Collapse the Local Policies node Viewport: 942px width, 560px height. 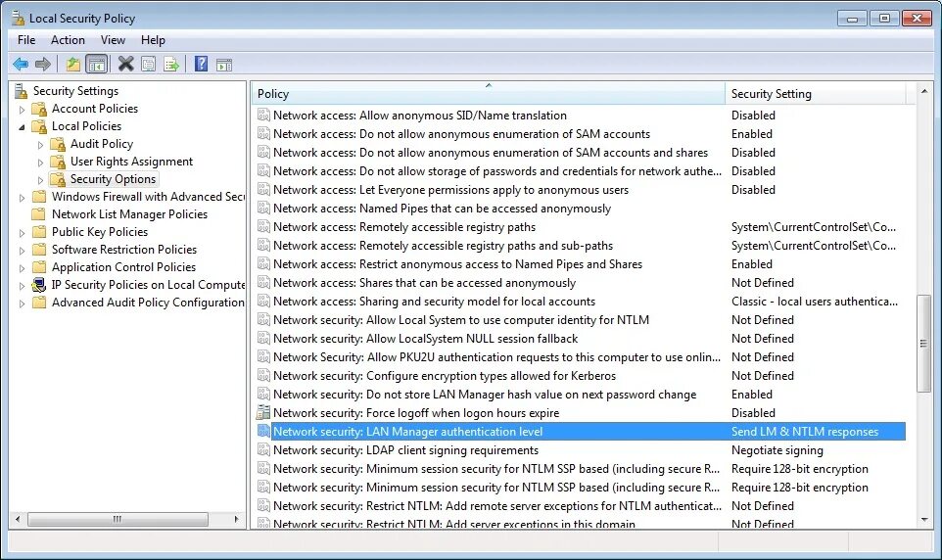pos(22,126)
